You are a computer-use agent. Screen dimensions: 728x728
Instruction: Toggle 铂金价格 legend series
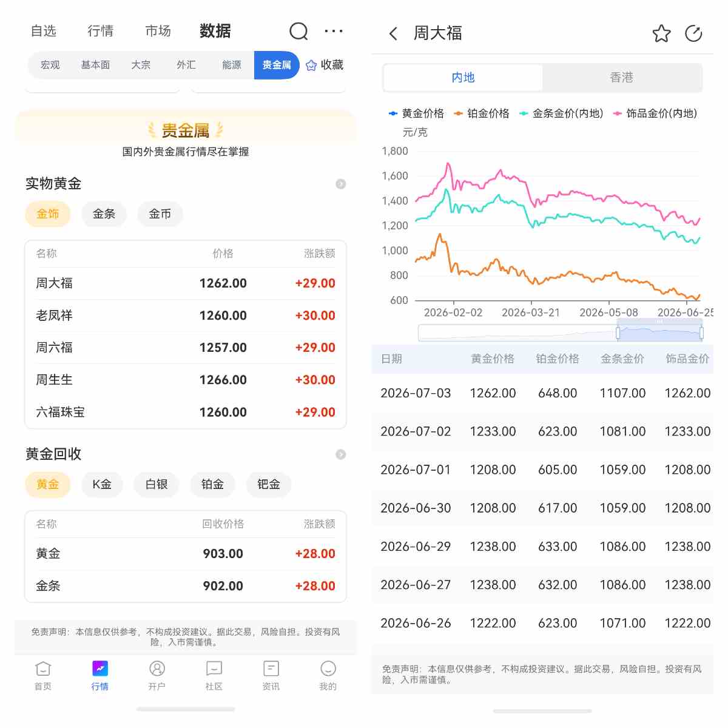click(482, 113)
